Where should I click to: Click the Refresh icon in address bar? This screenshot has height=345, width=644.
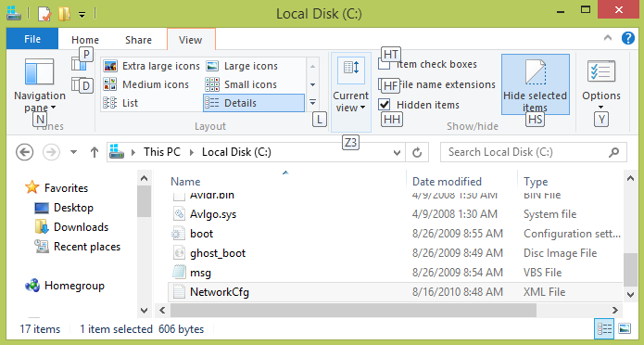(x=417, y=152)
